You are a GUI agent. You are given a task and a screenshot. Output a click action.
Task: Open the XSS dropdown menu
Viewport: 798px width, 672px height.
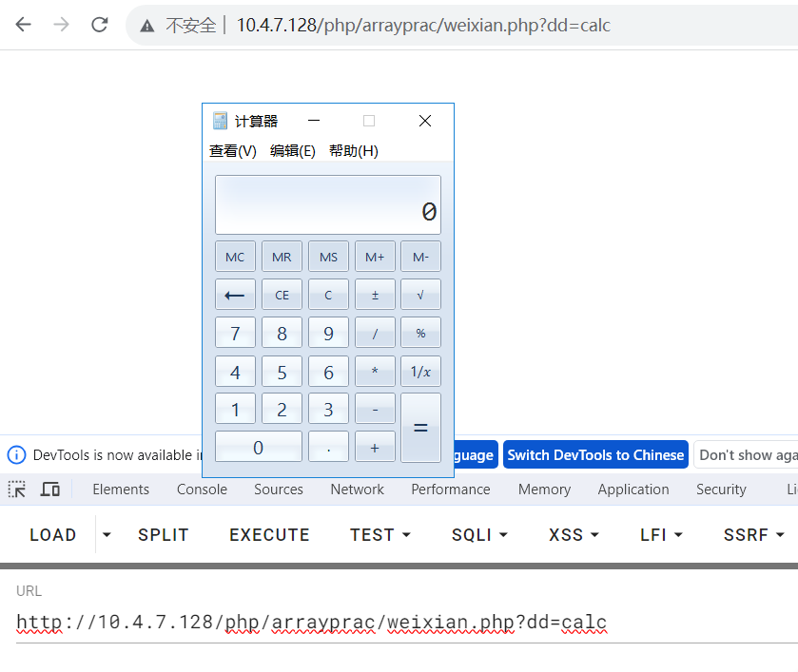pyautogui.click(x=574, y=534)
